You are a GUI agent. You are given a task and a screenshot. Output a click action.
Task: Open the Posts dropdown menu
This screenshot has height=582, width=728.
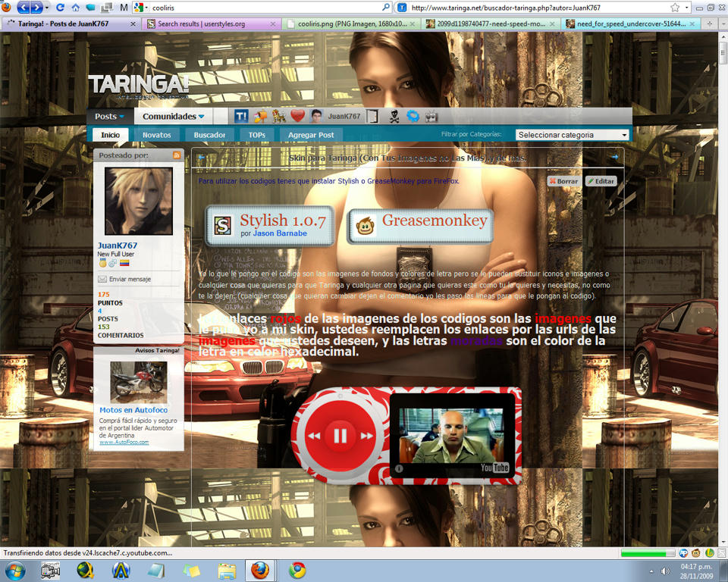click(x=109, y=116)
